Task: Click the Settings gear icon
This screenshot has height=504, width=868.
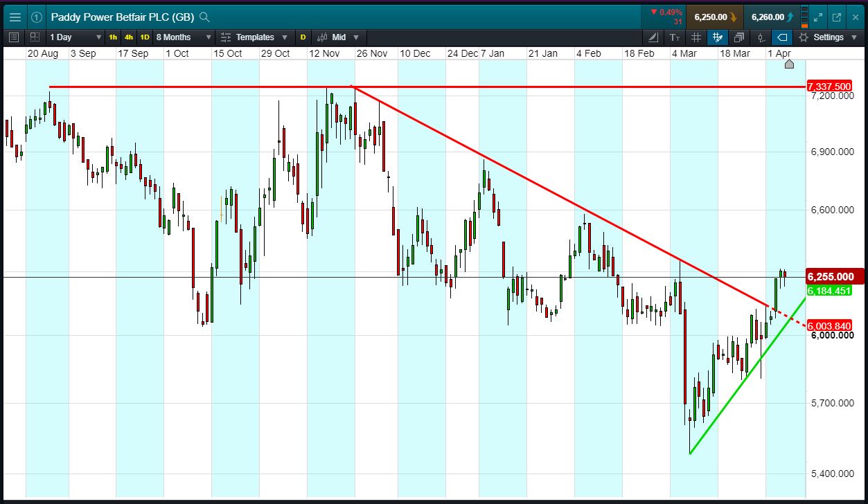Action: pyautogui.click(x=804, y=37)
